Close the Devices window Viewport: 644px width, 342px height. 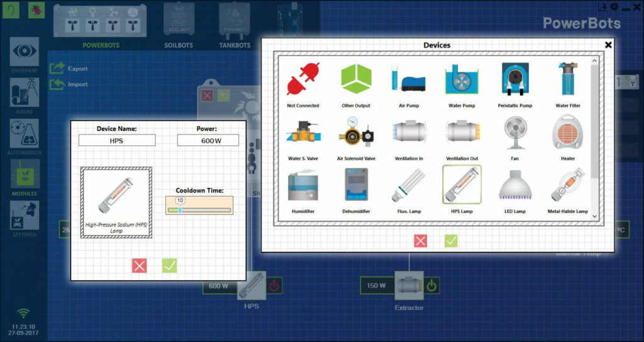[x=608, y=45]
